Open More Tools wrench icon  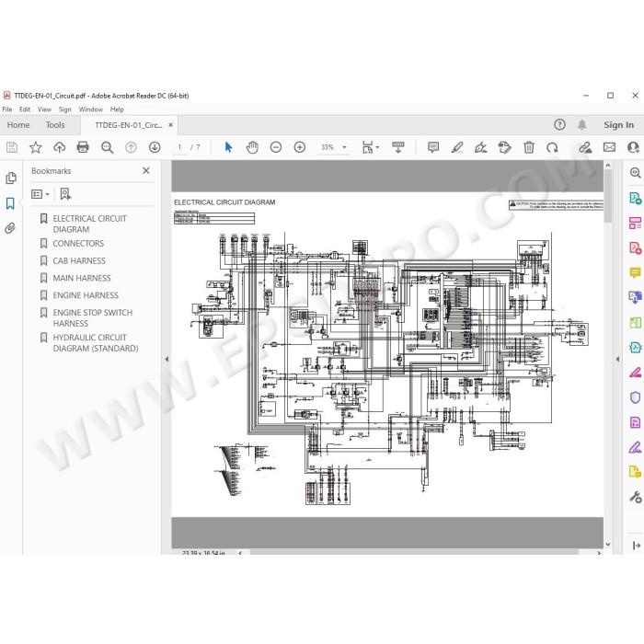(x=636, y=497)
